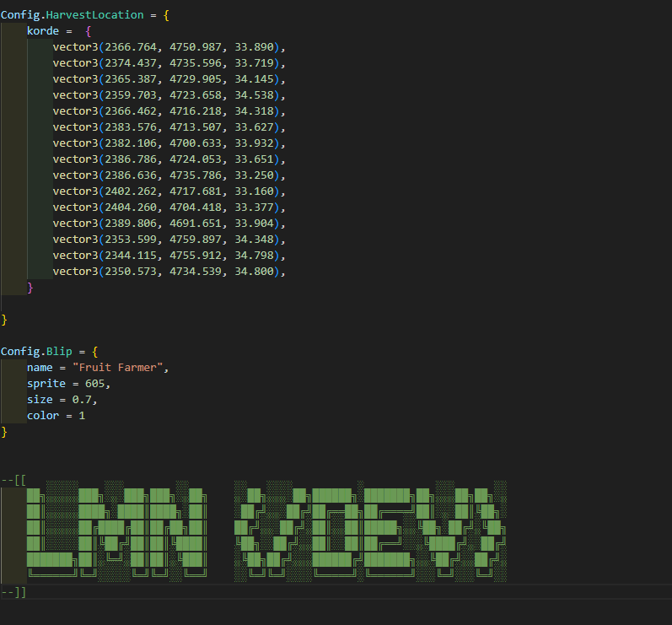Select vector3 line with 2374.437
This screenshot has width=672, height=625.
[x=169, y=63]
